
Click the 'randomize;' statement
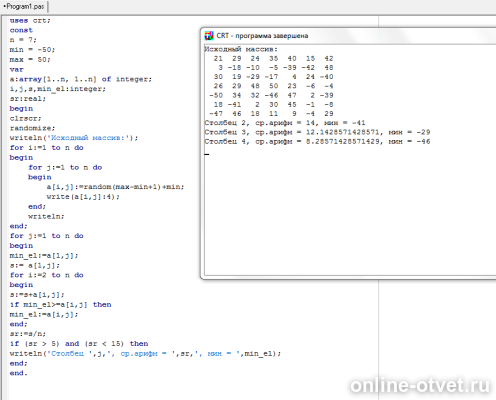(x=32, y=128)
